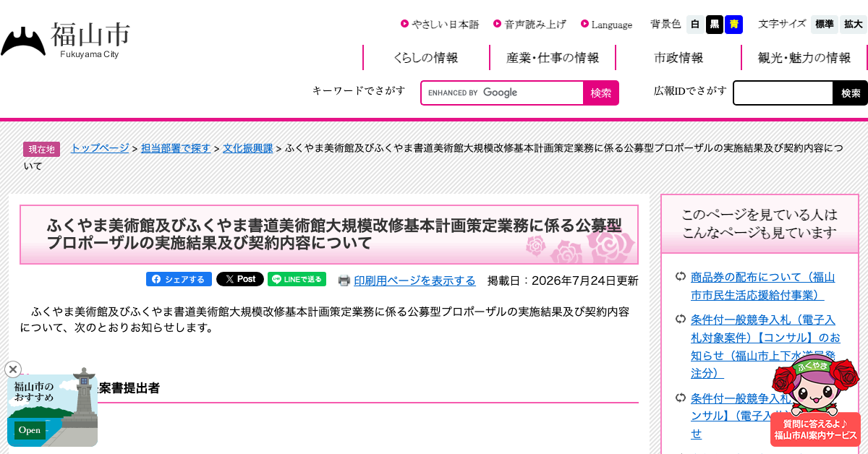Click the printer icon
The width and height of the screenshot is (868, 454).
pyautogui.click(x=344, y=280)
